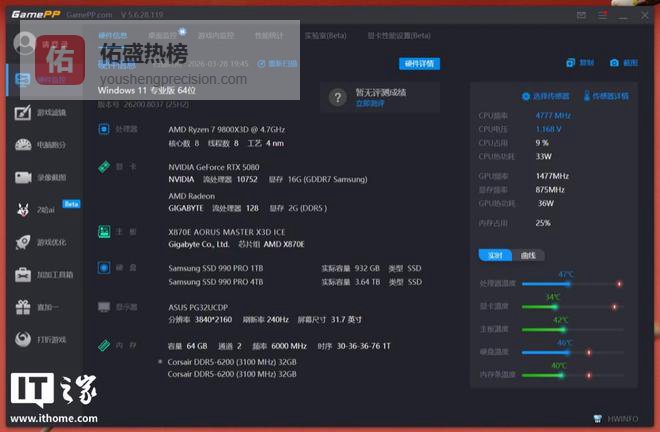The width and height of the screenshot is (660, 432).
Task: Open the 2哈ai Beta sidebar item
Action: [x=22, y=210]
